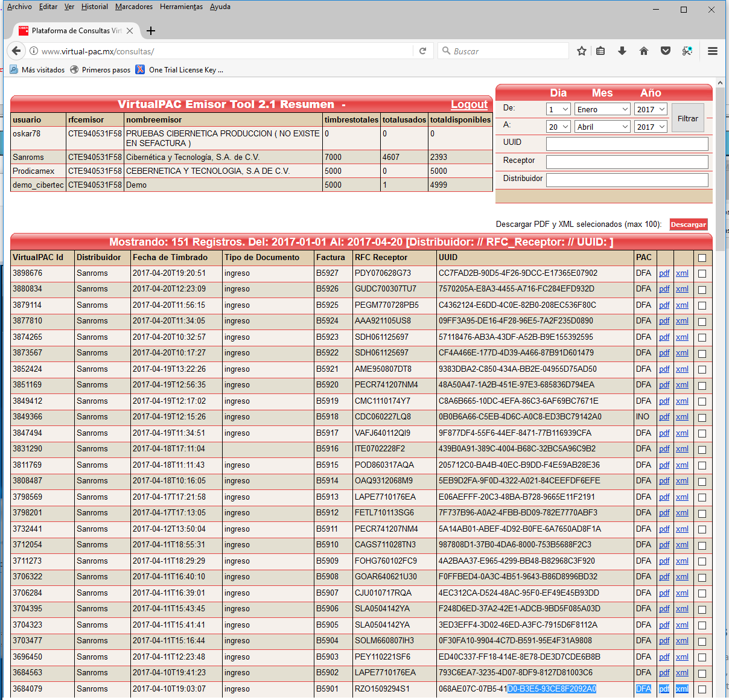Check the box for VirtualPAC Id 3898676
The height and width of the screenshot is (700, 729).
tap(702, 273)
